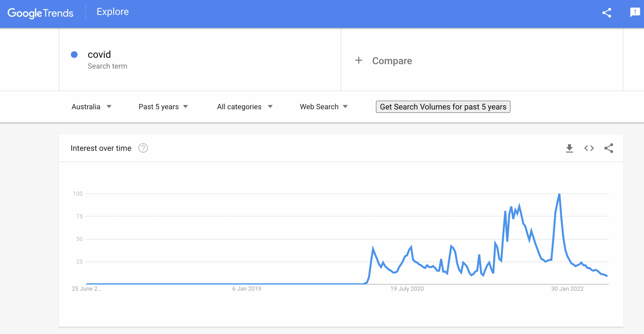Viewport: 644px width, 334px height.
Task: Click the 19 July 2020 axis label
Action: pyautogui.click(x=407, y=289)
